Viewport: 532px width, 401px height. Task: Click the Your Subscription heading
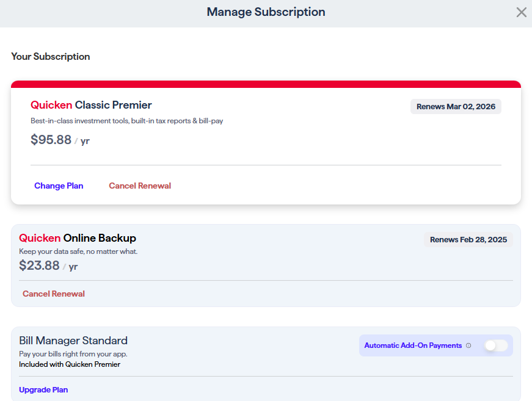point(51,56)
